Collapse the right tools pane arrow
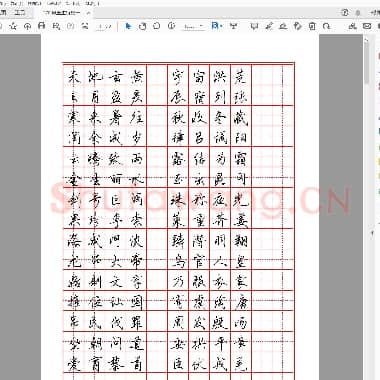 pos(373,233)
